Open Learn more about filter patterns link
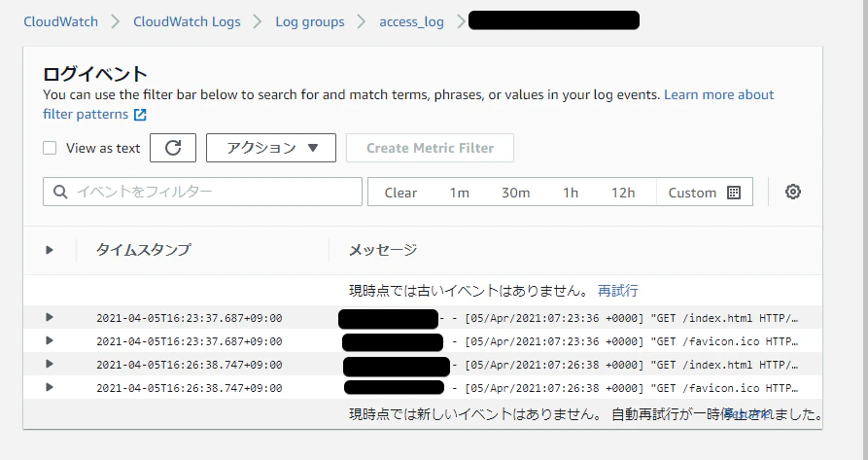The image size is (868, 460). pos(718,94)
